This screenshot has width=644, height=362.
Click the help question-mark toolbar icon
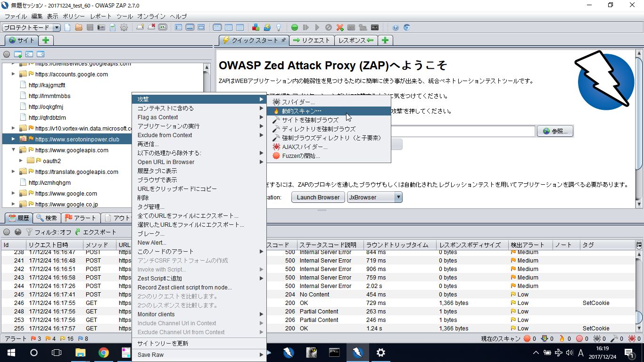[396, 27]
